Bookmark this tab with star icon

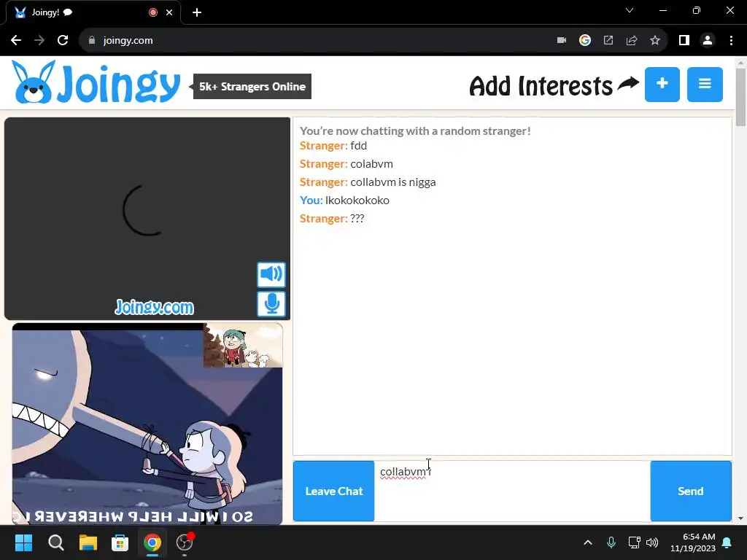pyautogui.click(x=655, y=41)
